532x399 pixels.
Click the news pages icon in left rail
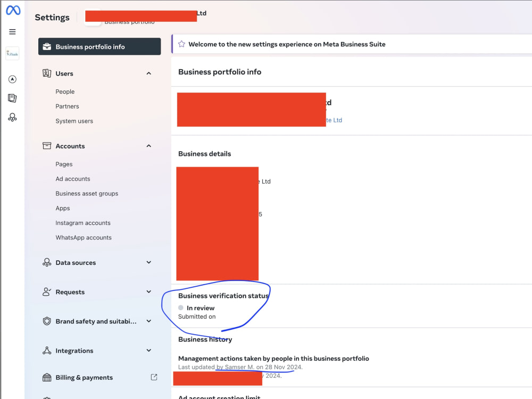[x=12, y=98]
